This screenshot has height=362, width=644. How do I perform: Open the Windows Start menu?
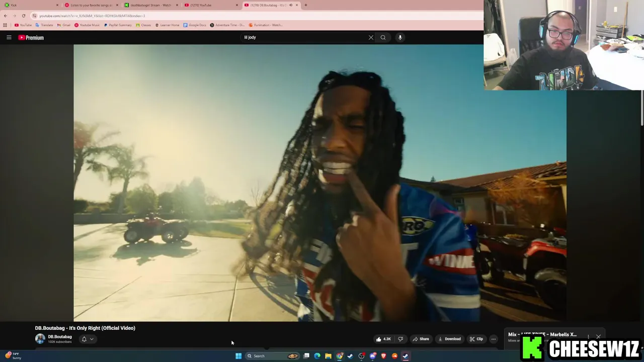238,356
